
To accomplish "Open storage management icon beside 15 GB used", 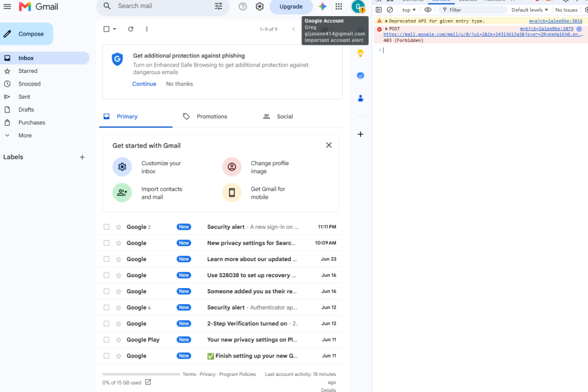I will click(x=148, y=382).
